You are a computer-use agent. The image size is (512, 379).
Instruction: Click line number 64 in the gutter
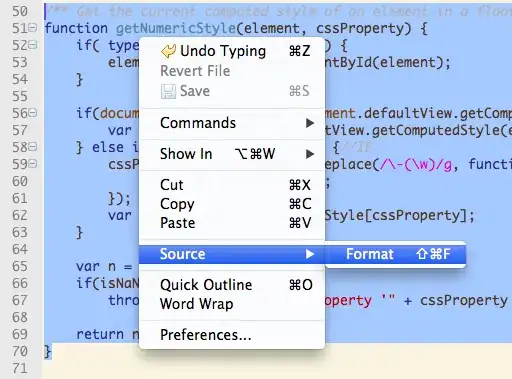(x=20, y=249)
